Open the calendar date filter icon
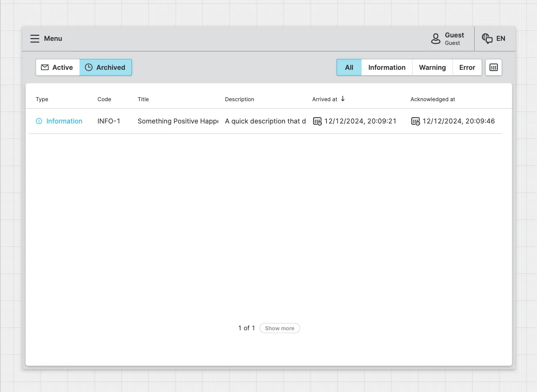537x392 pixels. pyautogui.click(x=493, y=67)
